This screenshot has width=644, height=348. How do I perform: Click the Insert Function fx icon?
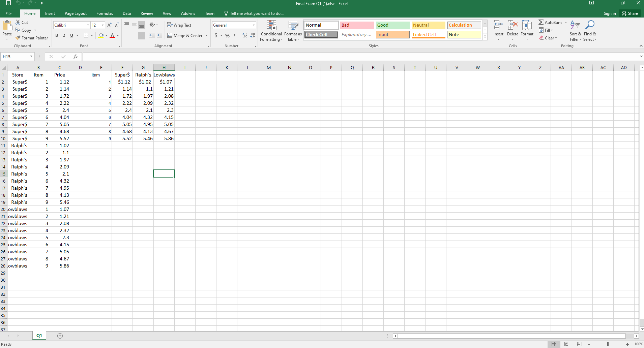(x=76, y=57)
